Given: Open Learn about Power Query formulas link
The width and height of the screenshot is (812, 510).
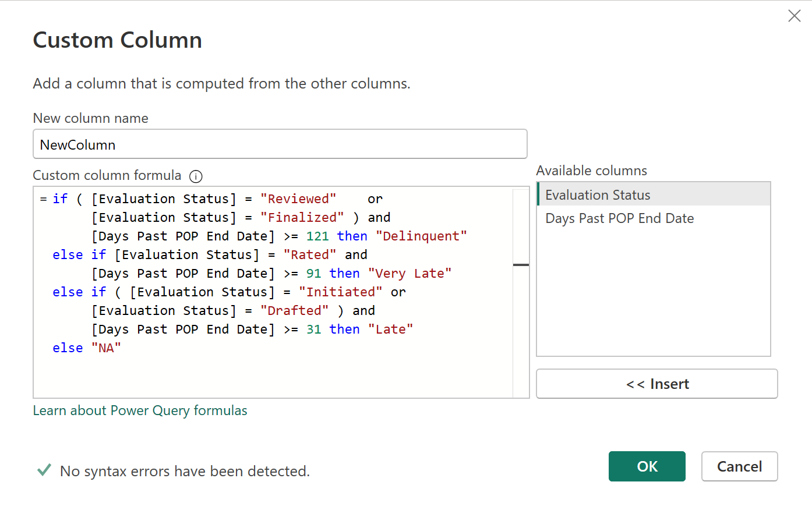Looking at the screenshot, I should click(x=140, y=410).
